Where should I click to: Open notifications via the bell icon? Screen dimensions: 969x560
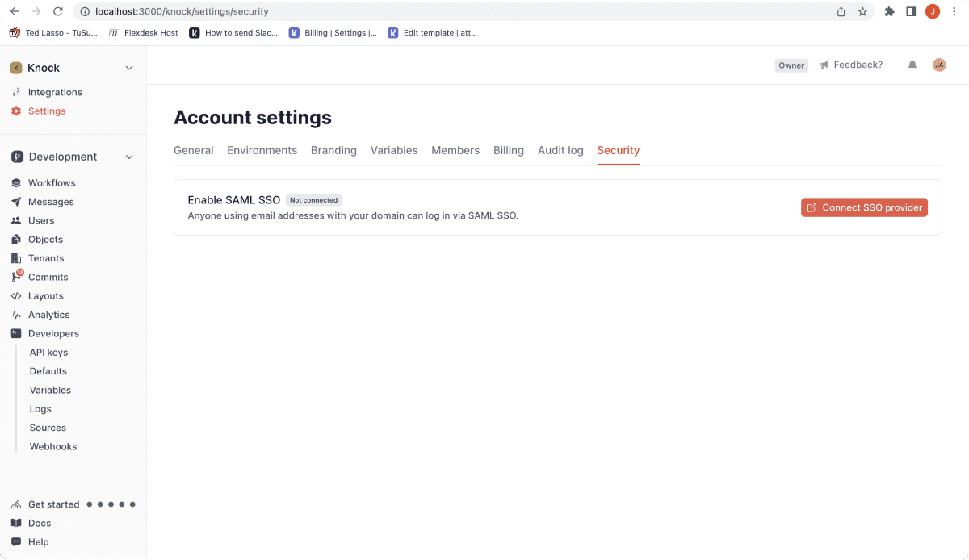(x=912, y=65)
